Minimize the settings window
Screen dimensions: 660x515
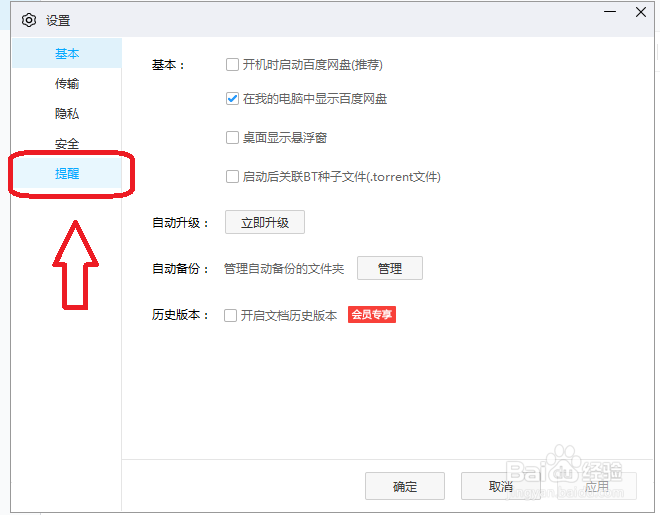click(x=610, y=12)
